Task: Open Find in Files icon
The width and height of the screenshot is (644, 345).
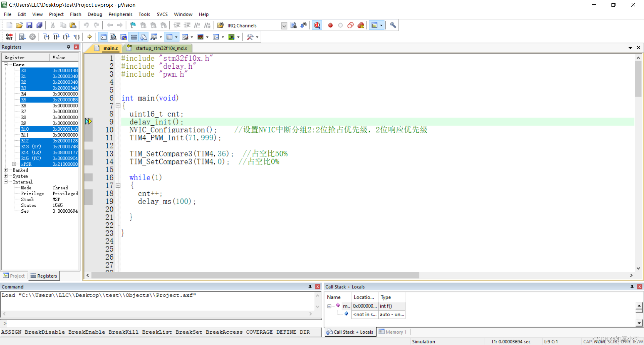Action: point(220,25)
